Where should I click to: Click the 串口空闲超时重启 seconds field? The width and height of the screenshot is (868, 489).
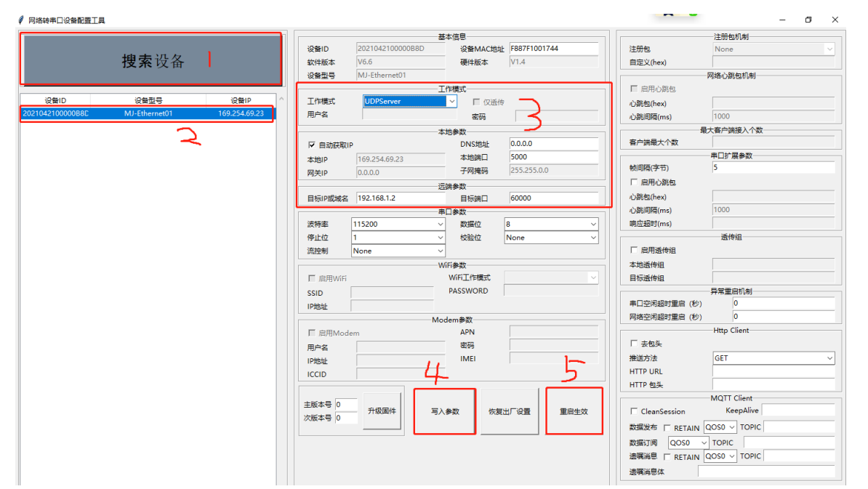click(x=783, y=303)
